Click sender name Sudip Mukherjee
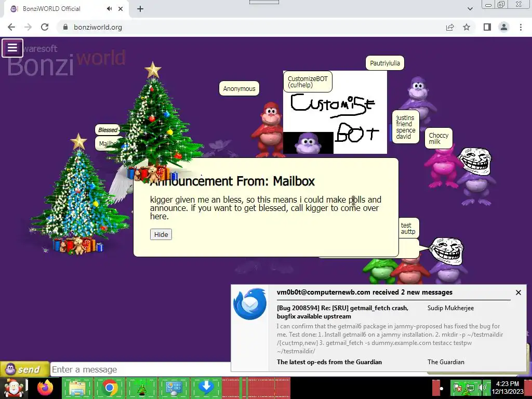This screenshot has width=532, height=399. click(450, 308)
